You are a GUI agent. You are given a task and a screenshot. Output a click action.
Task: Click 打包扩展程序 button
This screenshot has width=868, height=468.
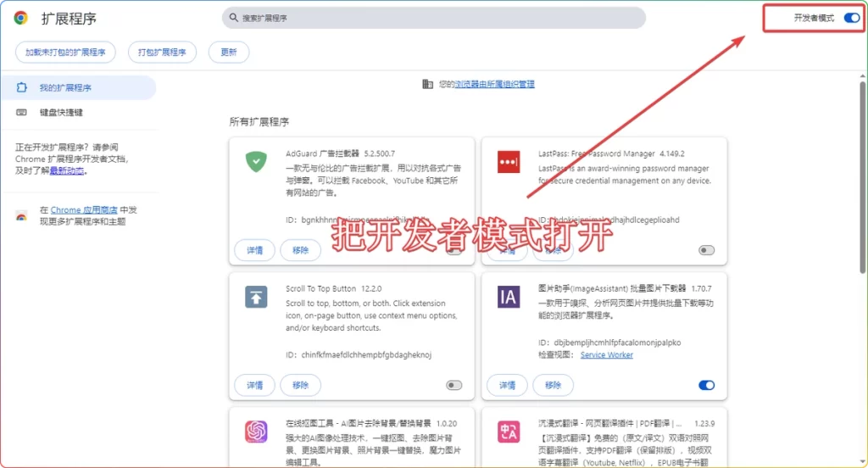tap(162, 52)
